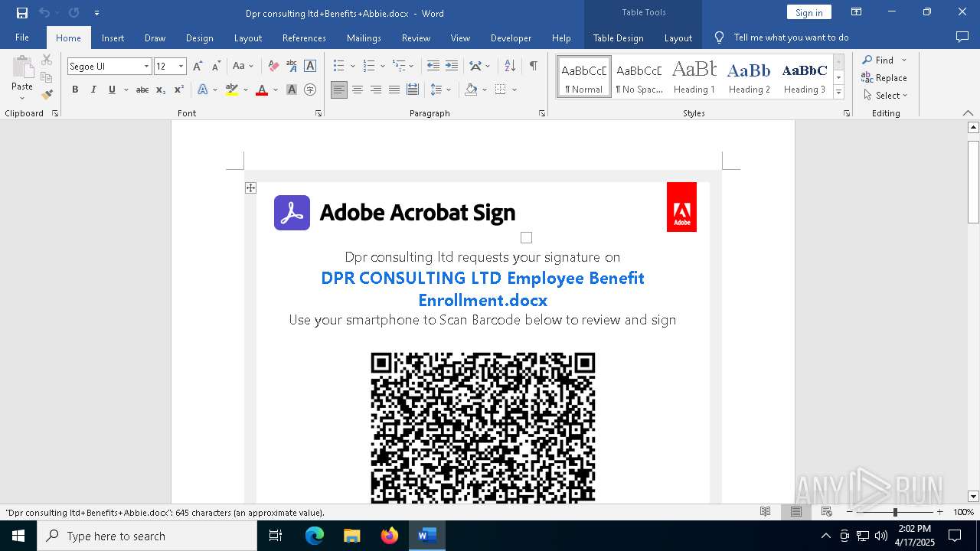Open Task View on the taskbar

276,536
